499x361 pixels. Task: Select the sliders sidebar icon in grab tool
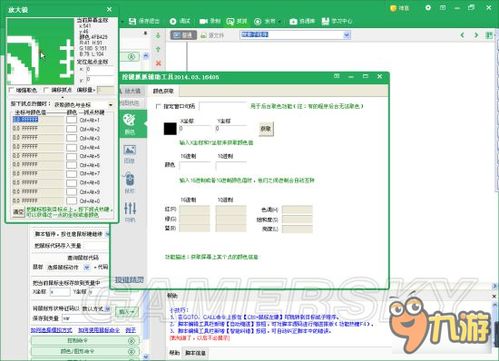point(130,208)
